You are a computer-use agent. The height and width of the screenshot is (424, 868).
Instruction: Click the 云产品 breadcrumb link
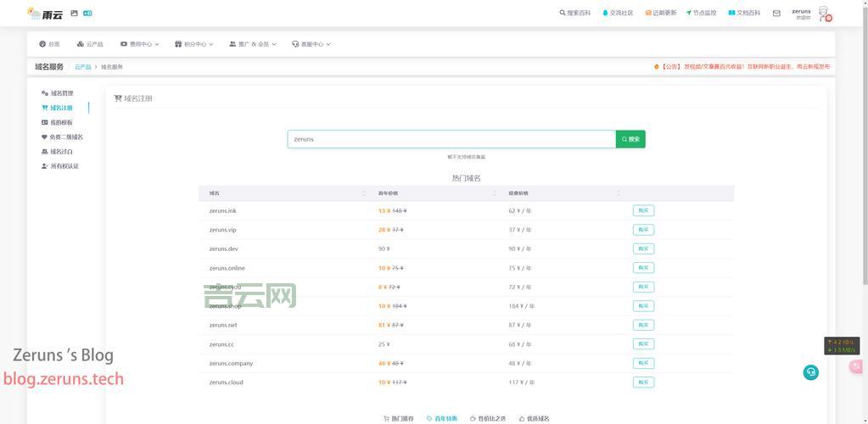(x=82, y=67)
